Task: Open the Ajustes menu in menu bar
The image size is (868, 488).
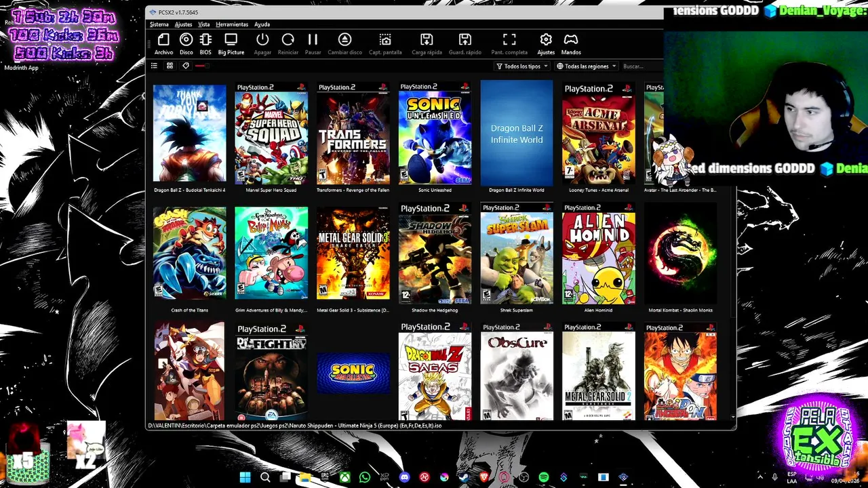Action: point(183,24)
